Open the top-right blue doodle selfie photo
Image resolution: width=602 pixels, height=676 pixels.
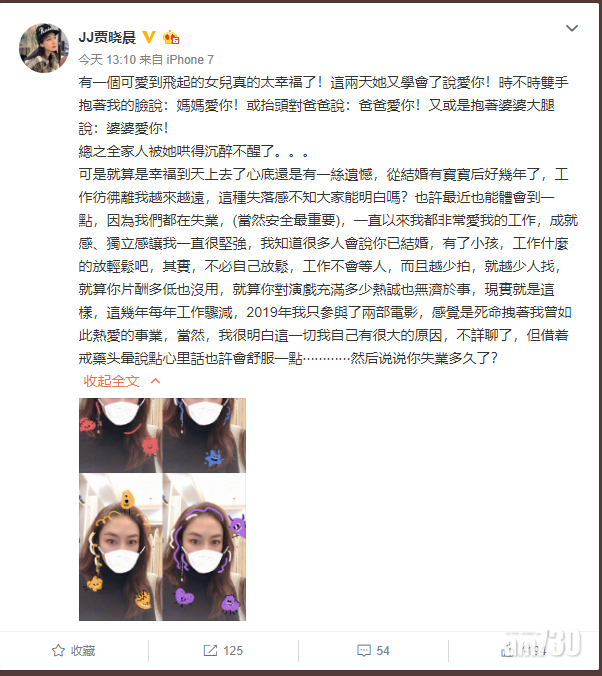tap(204, 435)
